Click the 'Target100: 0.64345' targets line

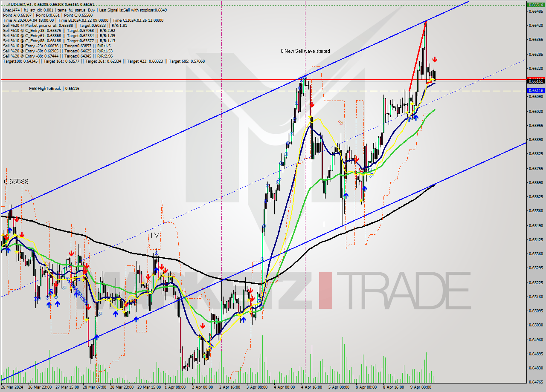pos(104,61)
